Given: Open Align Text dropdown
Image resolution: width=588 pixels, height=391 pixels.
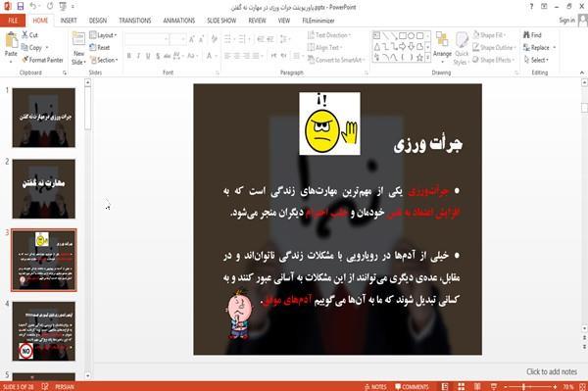Looking at the screenshot, I should tap(324, 48).
